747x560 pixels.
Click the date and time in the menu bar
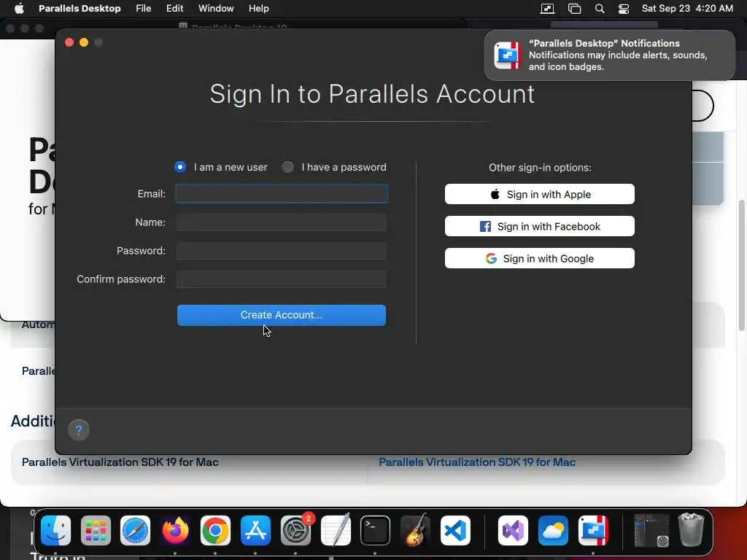coord(687,9)
